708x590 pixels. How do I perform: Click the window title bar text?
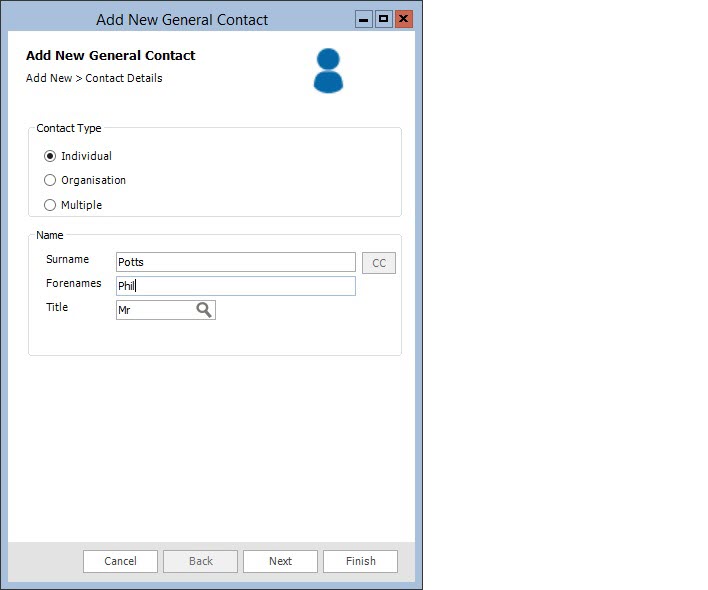tap(182, 19)
